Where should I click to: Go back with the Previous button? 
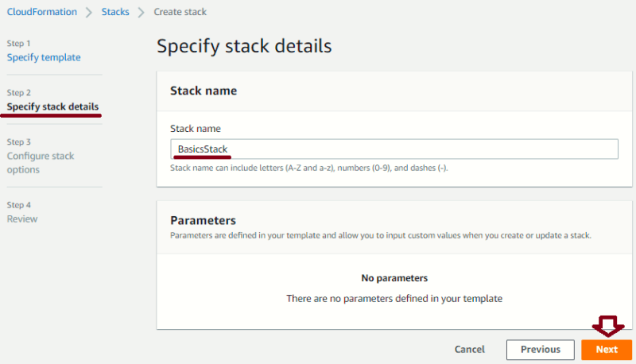pyautogui.click(x=541, y=350)
